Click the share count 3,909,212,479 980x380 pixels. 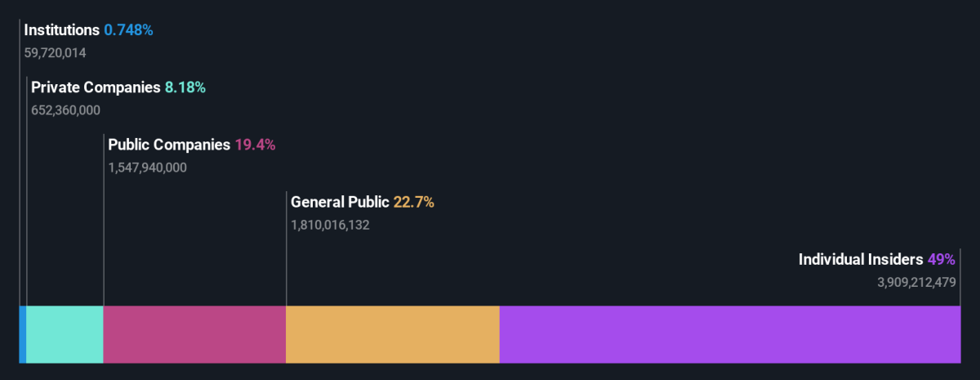pyautogui.click(x=916, y=282)
